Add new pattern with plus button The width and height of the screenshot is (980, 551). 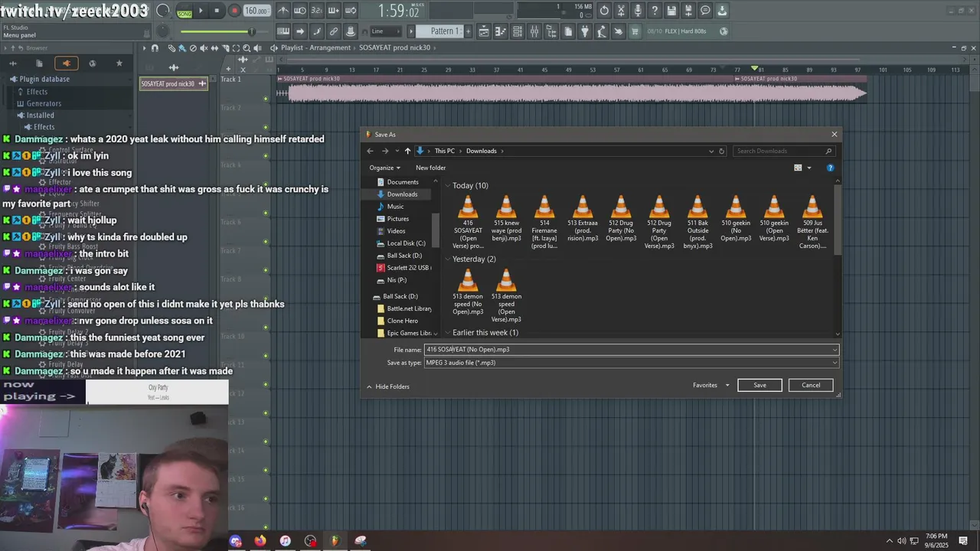[468, 31]
